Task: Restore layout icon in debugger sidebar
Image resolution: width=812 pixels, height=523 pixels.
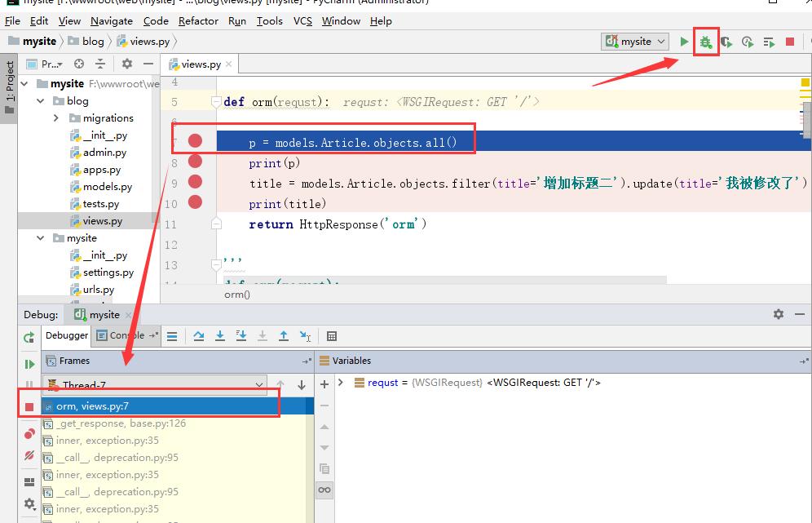Action: (29, 482)
